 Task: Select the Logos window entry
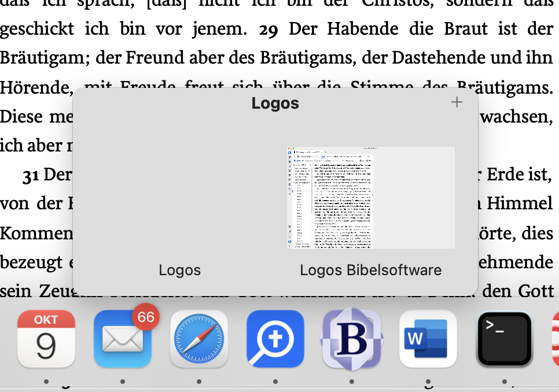click(x=179, y=270)
